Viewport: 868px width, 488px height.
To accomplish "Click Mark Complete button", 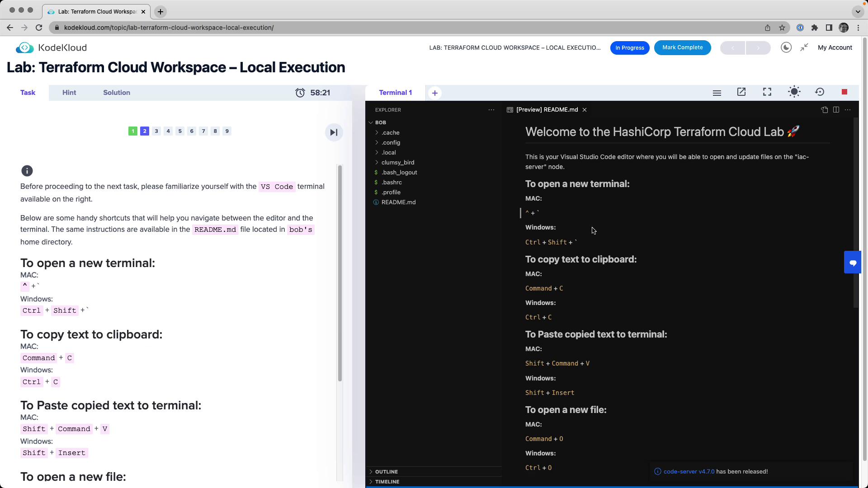I will pyautogui.click(x=682, y=47).
